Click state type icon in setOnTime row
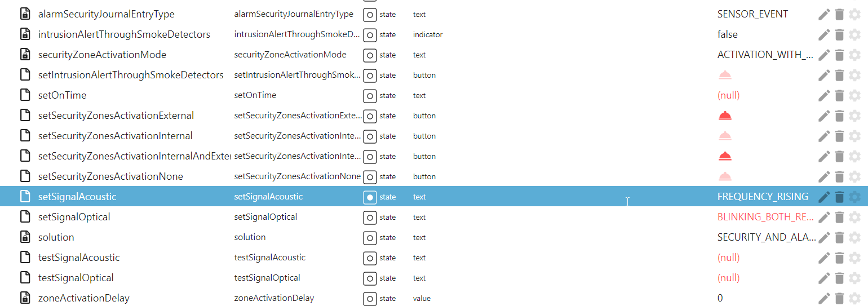Screen dimensions: 868x306 (x=370, y=96)
